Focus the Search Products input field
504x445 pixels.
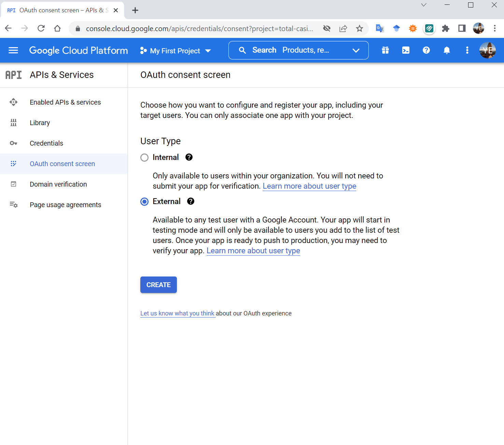pyautogui.click(x=298, y=50)
